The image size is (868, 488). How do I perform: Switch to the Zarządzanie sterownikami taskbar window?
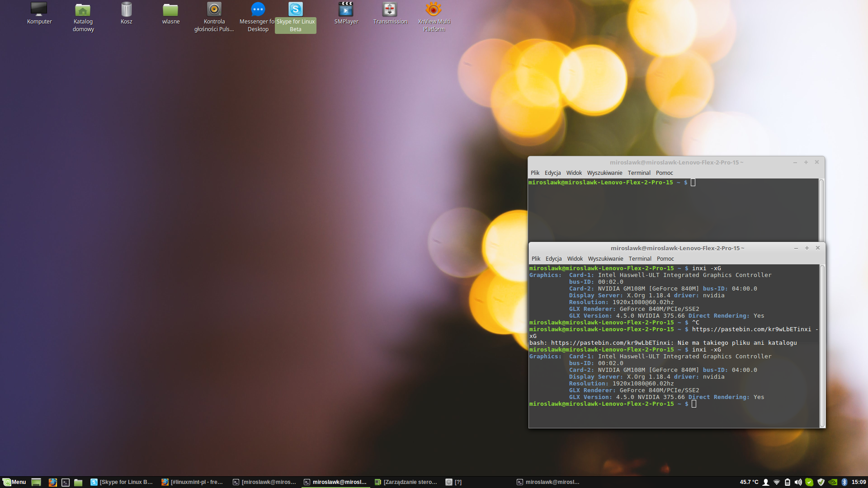click(x=406, y=482)
